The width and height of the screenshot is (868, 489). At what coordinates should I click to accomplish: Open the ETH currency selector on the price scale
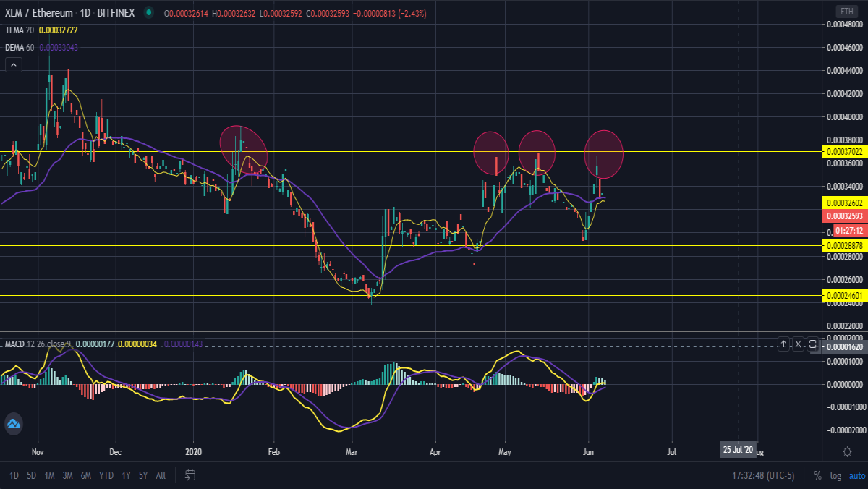coord(846,11)
